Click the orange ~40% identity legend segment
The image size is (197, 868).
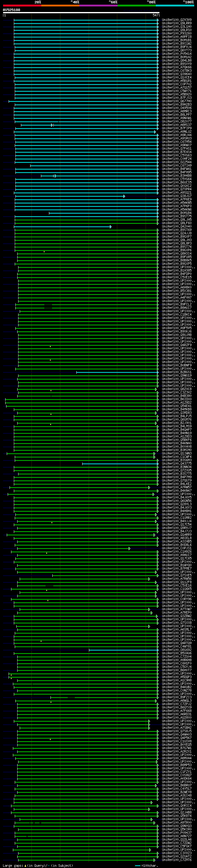pos(60,6)
